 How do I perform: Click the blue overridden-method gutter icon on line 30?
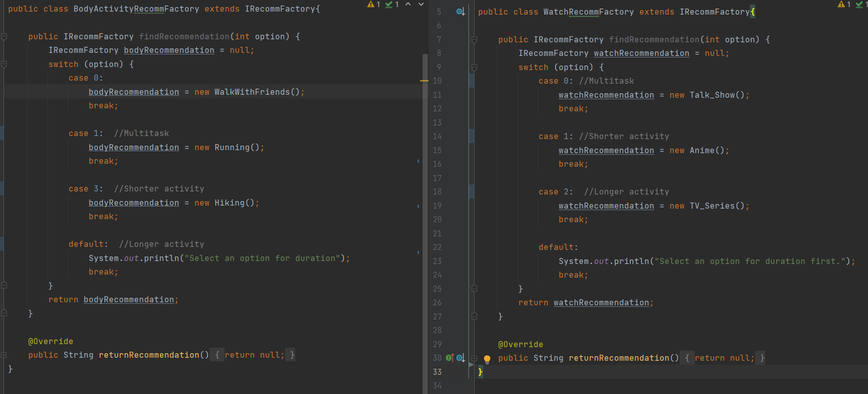pyautogui.click(x=460, y=358)
